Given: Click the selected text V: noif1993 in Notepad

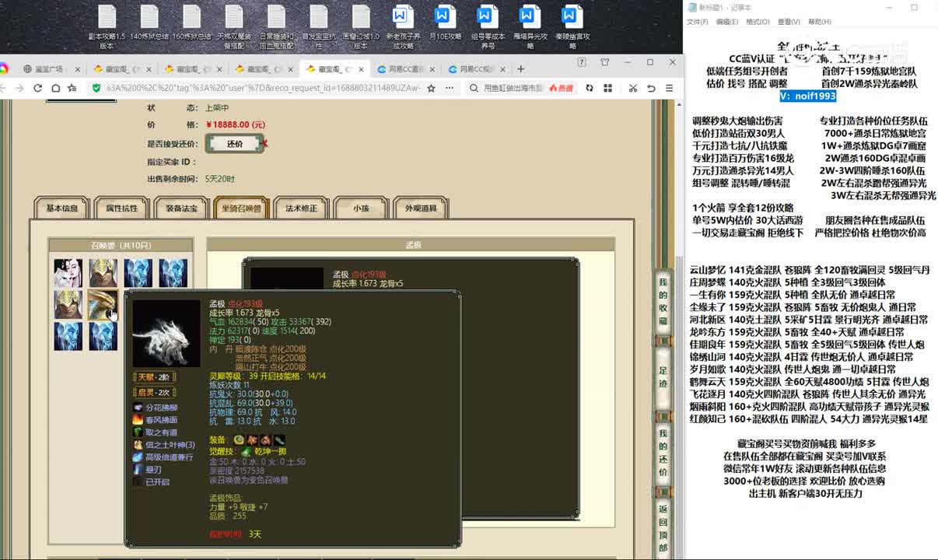Looking at the screenshot, I should (x=808, y=96).
